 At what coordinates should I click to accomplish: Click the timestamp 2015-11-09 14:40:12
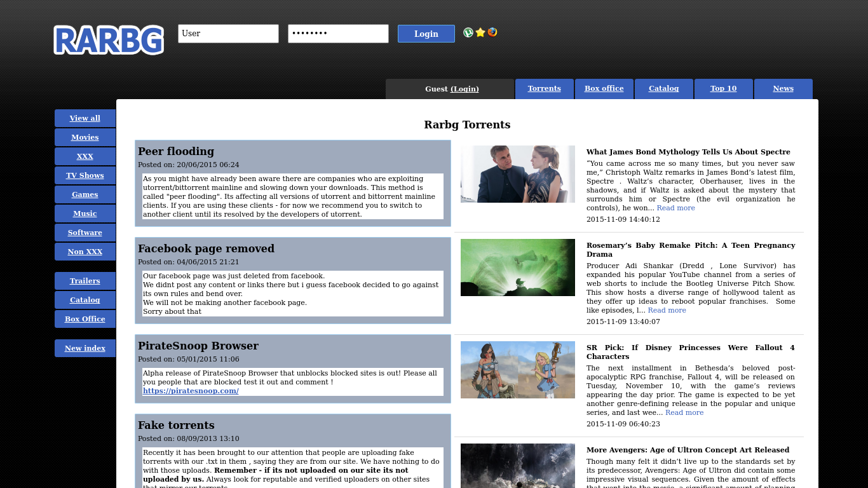[623, 220]
